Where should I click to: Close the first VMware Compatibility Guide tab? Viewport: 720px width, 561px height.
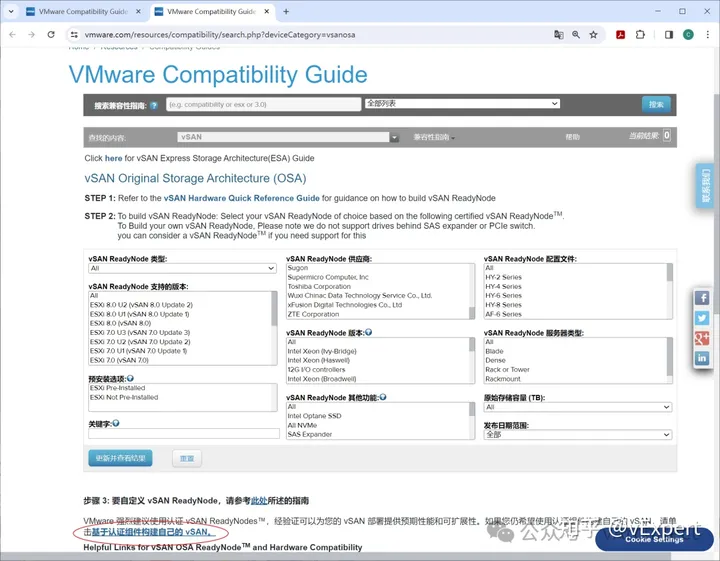(138, 11)
